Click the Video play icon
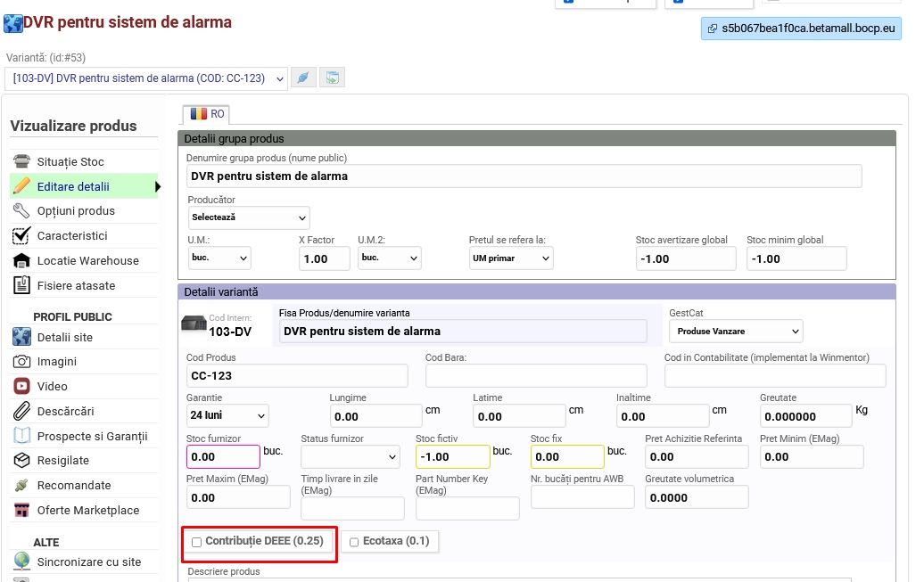The image size is (924, 582). [x=21, y=386]
